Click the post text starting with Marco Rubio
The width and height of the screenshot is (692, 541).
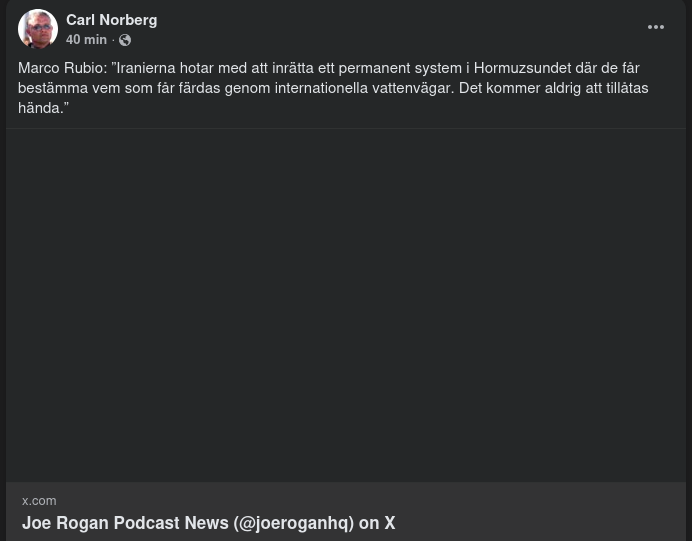(333, 88)
